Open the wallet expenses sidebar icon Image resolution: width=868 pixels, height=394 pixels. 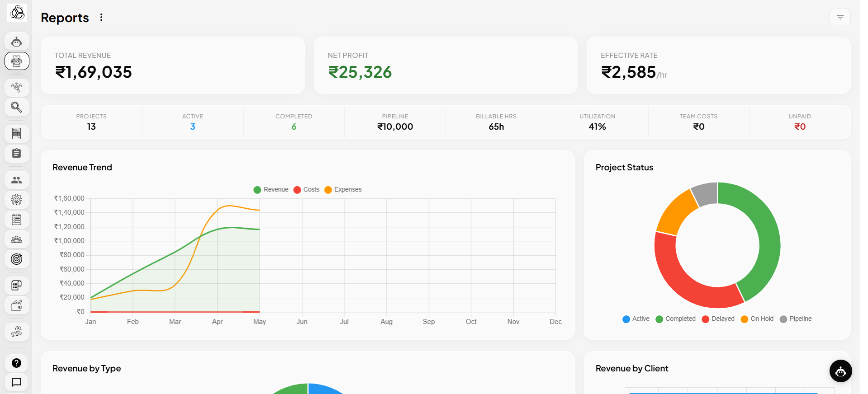tap(17, 305)
